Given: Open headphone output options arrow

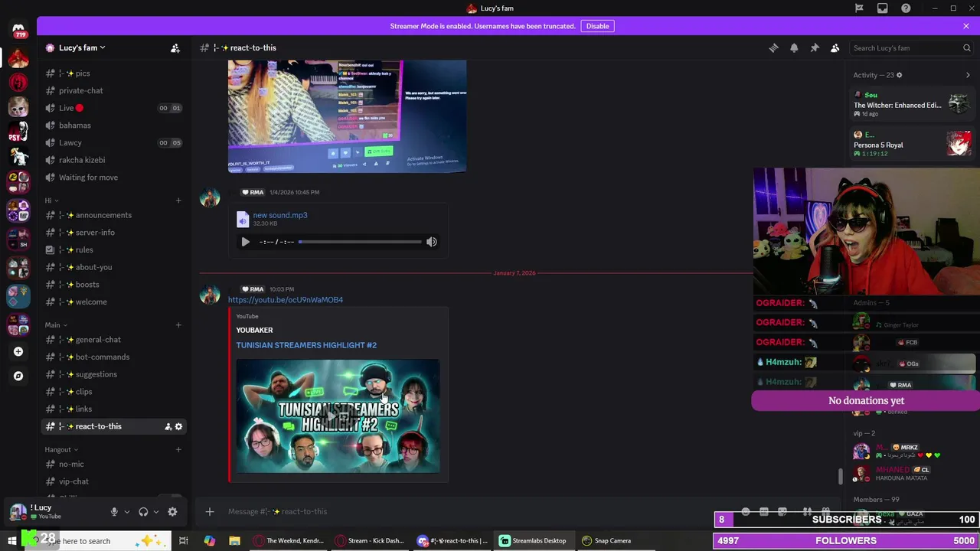Looking at the screenshot, I should click(155, 511).
